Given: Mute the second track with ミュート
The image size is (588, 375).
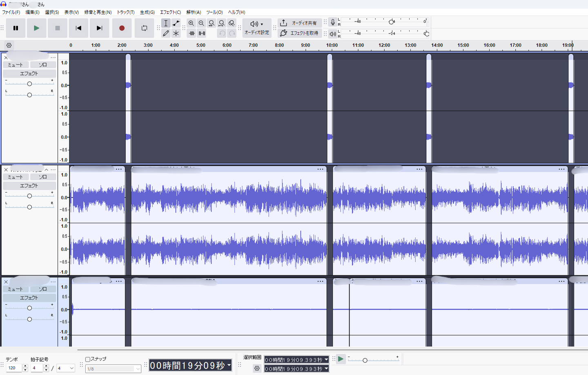Looking at the screenshot, I should pos(16,177).
